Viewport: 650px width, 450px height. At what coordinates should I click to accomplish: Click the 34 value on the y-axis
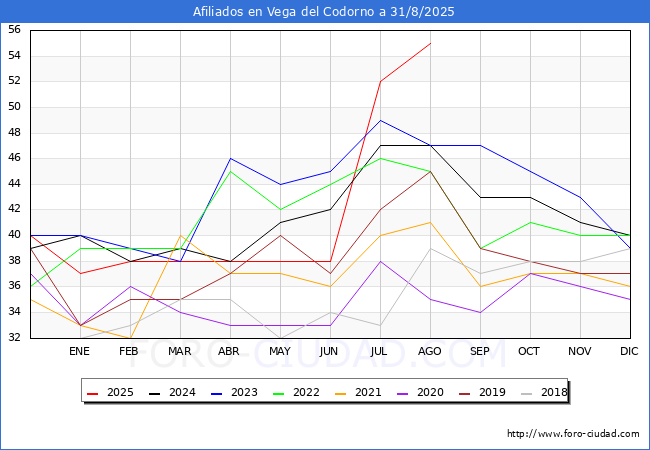[14, 312]
